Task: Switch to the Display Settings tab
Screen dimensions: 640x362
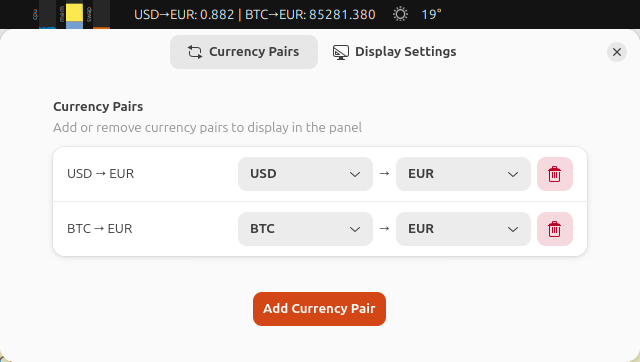Action: [x=395, y=52]
